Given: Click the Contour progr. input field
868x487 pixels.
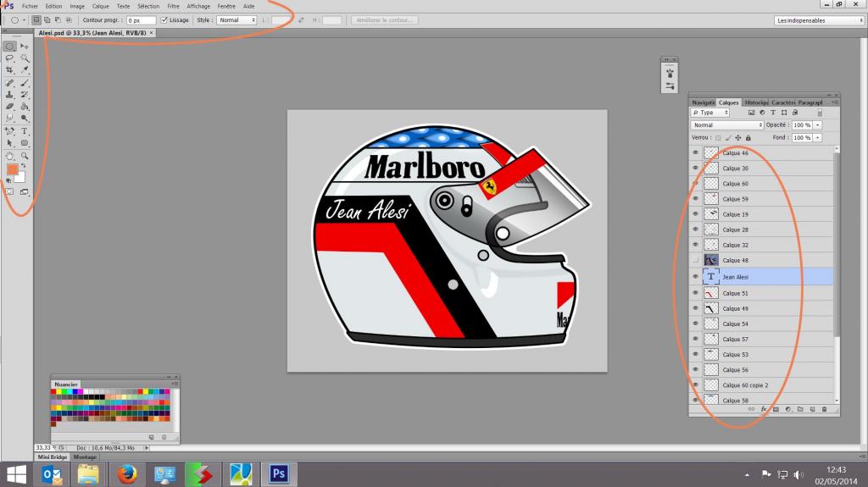Looking at the screenshot, I should tap(141, 20).
